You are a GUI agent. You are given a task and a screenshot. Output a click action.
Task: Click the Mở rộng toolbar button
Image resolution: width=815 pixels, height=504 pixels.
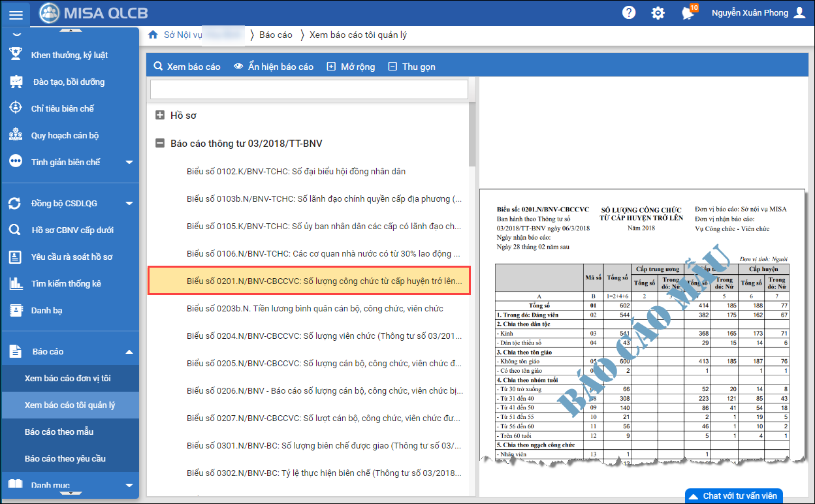tap(351, 67)
